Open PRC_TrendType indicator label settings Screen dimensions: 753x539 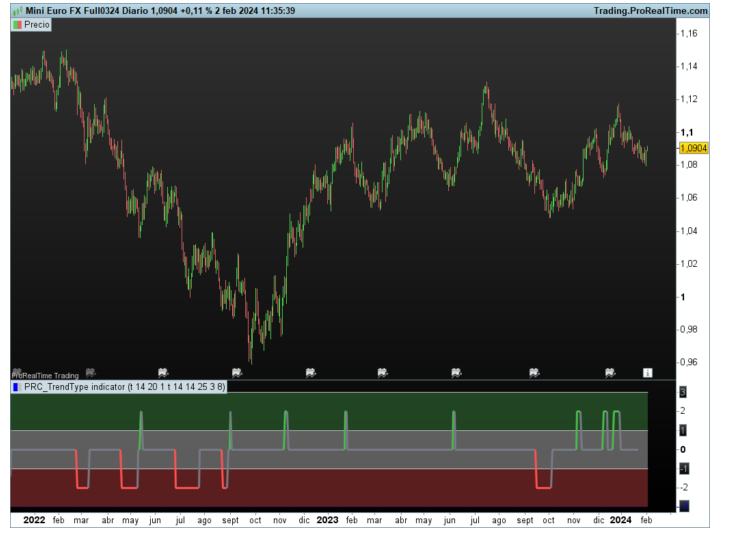pyautogui.click(x=119, y=387)
